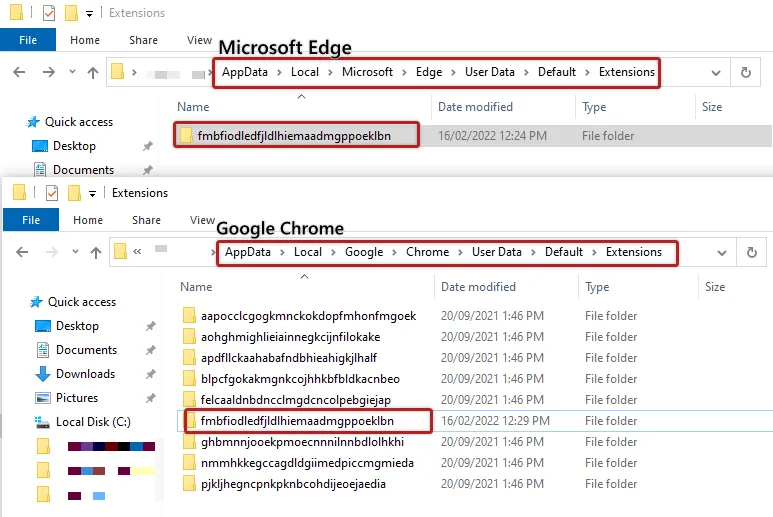773x517 pixels.
Task: Open address bar history dropdown in Edge window
Action: click(x=716, y=73)
